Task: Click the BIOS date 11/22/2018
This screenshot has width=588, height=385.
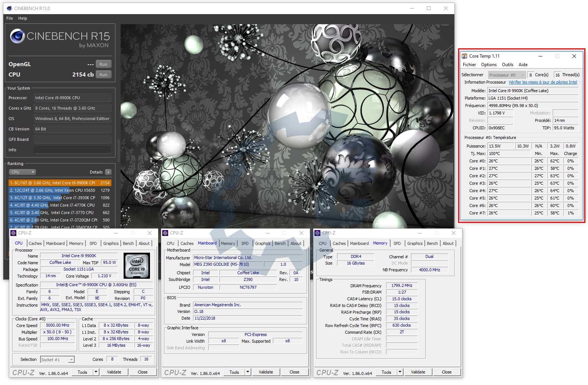Action: tap(248, 318)
